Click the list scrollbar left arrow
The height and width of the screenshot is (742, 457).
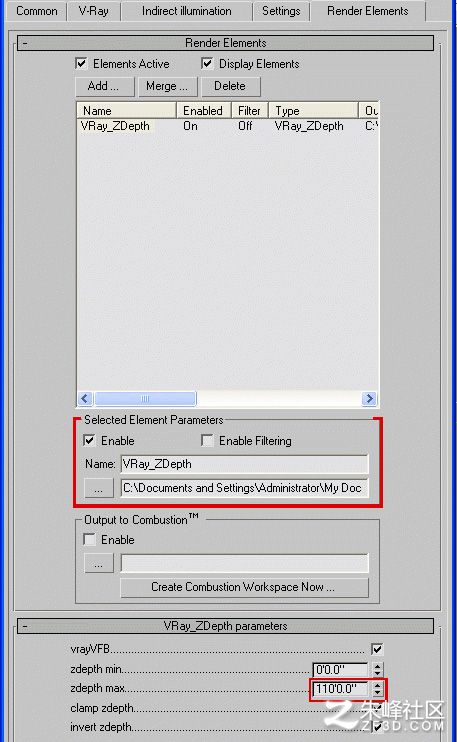[85, 398]
